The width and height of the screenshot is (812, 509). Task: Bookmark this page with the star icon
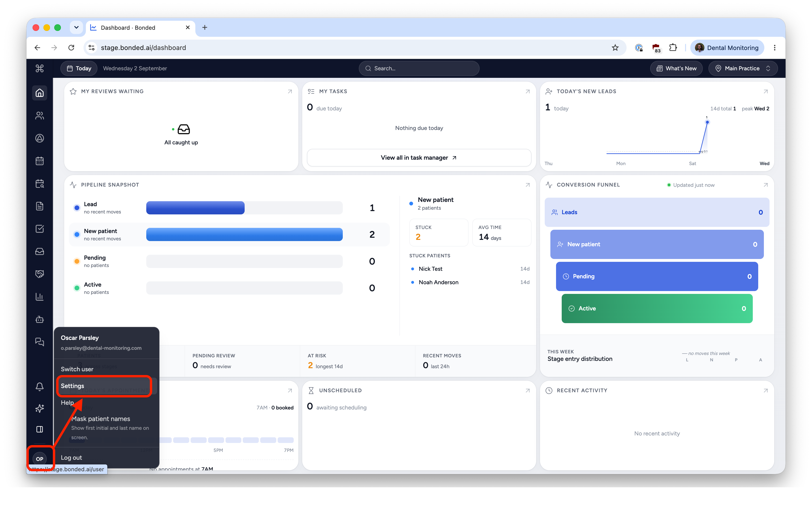click(x=615, y=48)
